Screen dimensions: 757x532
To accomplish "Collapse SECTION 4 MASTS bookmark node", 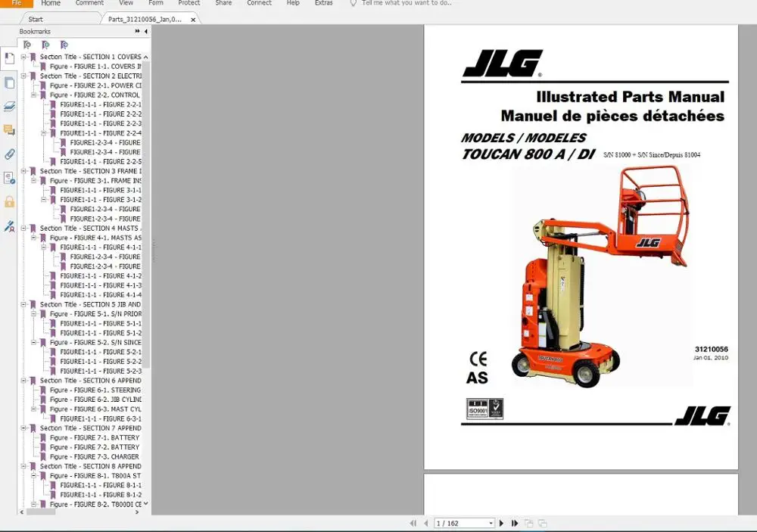I will click(23, 229).
